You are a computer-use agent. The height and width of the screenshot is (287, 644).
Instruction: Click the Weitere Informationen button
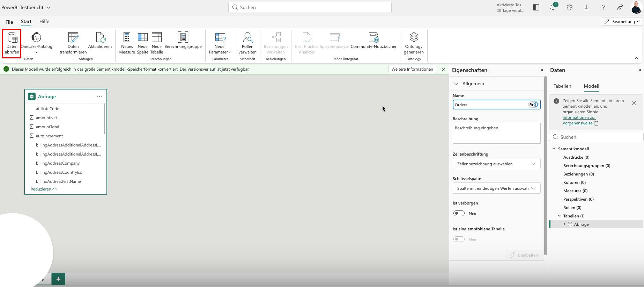click(412, 69)
